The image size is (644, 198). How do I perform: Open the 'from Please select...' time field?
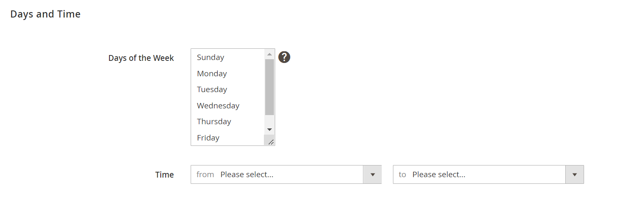286,175
